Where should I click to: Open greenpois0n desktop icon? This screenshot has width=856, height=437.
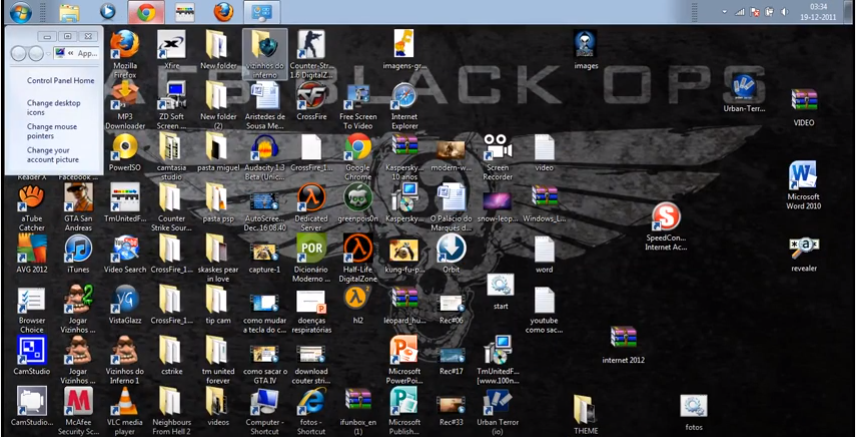click(x=358, y=203)
